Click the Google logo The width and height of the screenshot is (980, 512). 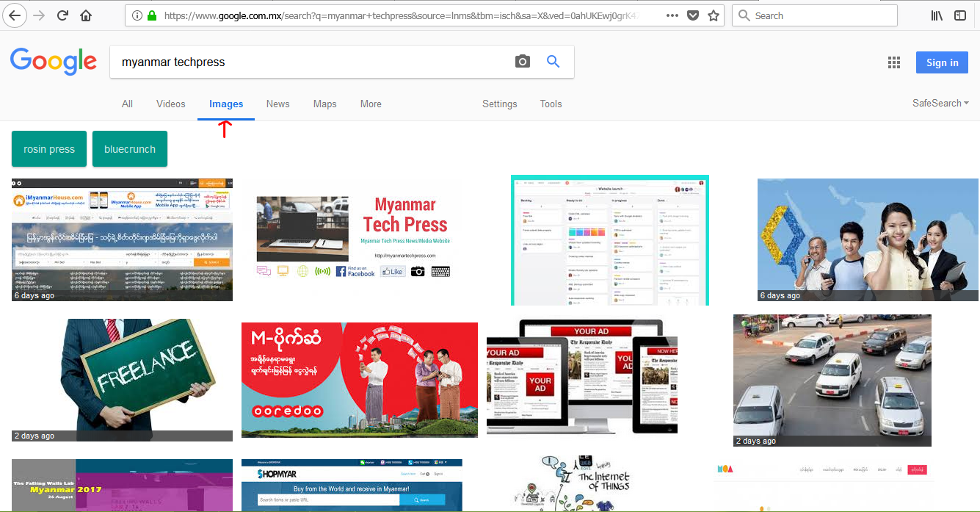click(x=54, y=62)
